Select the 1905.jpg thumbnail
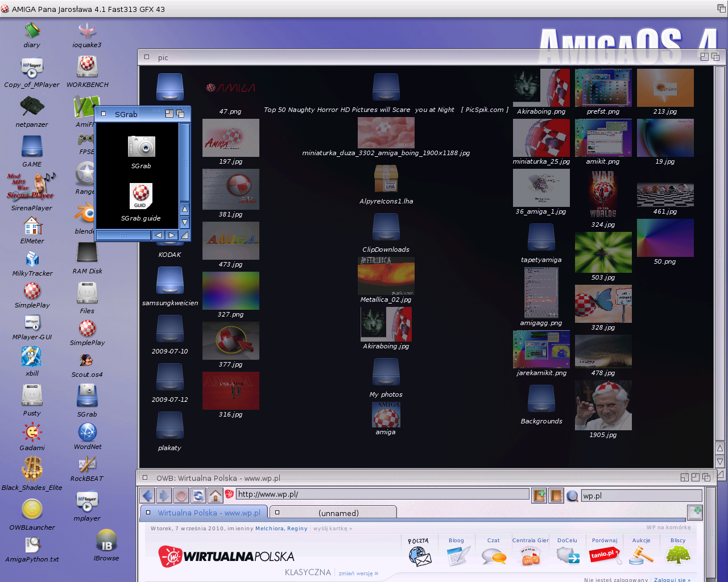The width and height of the screenshot is (728, 582). (603, 405)
